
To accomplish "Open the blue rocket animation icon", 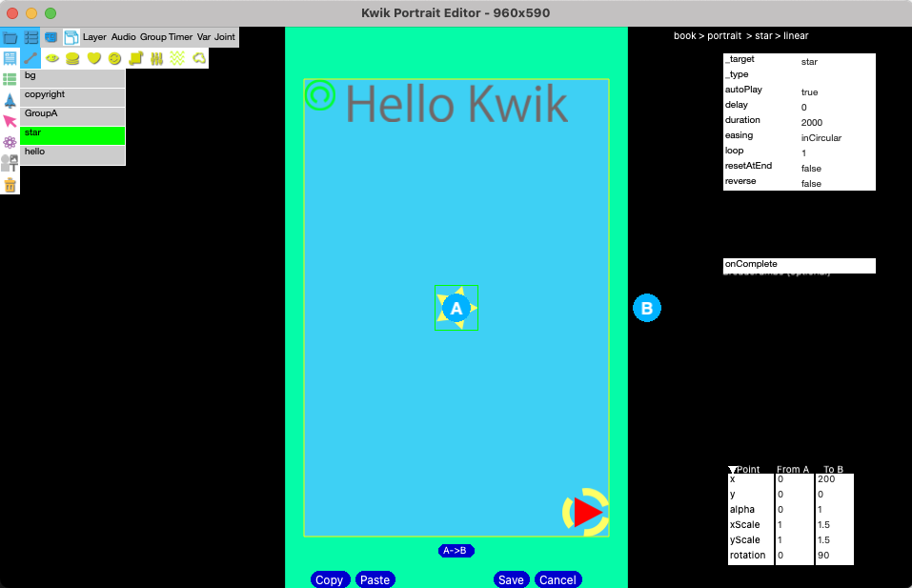I will tap(10, 100).
